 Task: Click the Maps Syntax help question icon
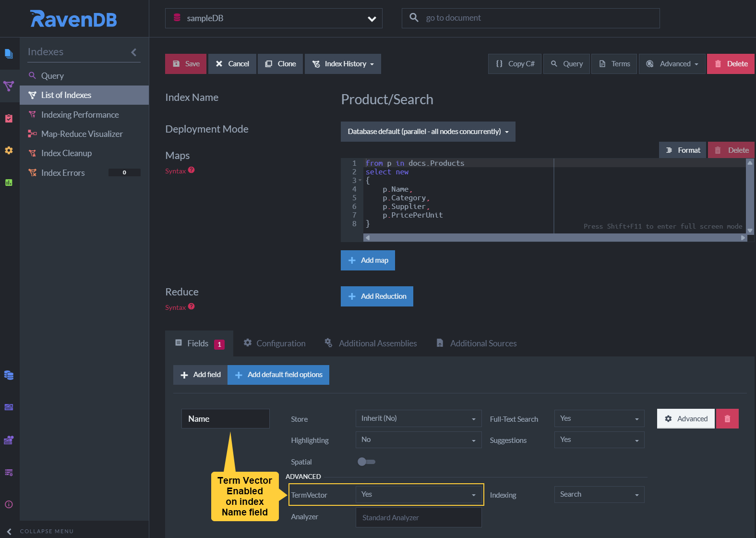tap(192, 170)
